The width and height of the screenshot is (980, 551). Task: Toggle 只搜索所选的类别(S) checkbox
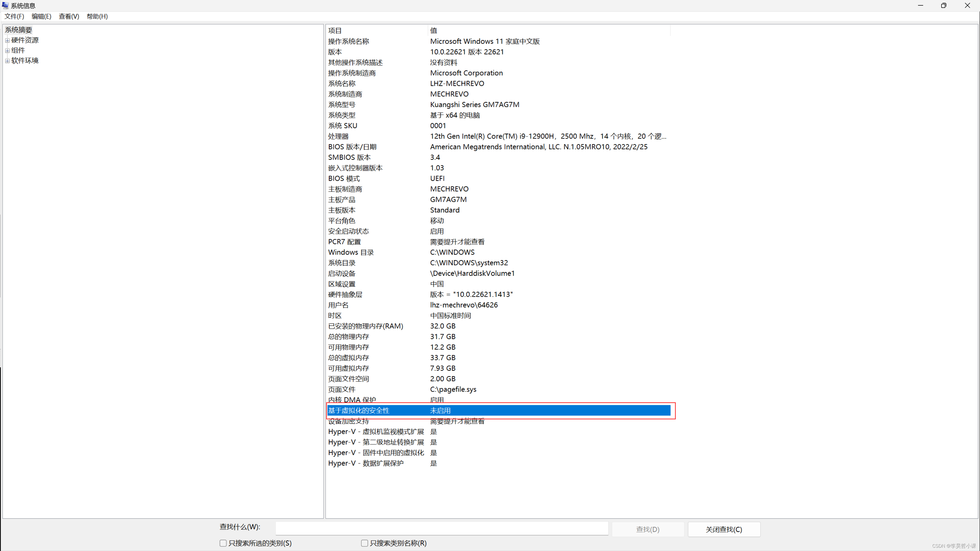point(223,543)
